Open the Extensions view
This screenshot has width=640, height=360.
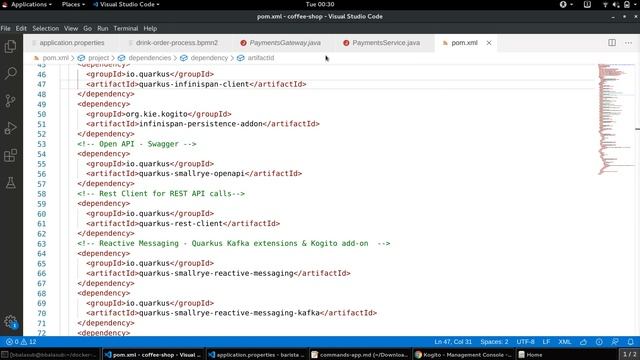(11, 156)
